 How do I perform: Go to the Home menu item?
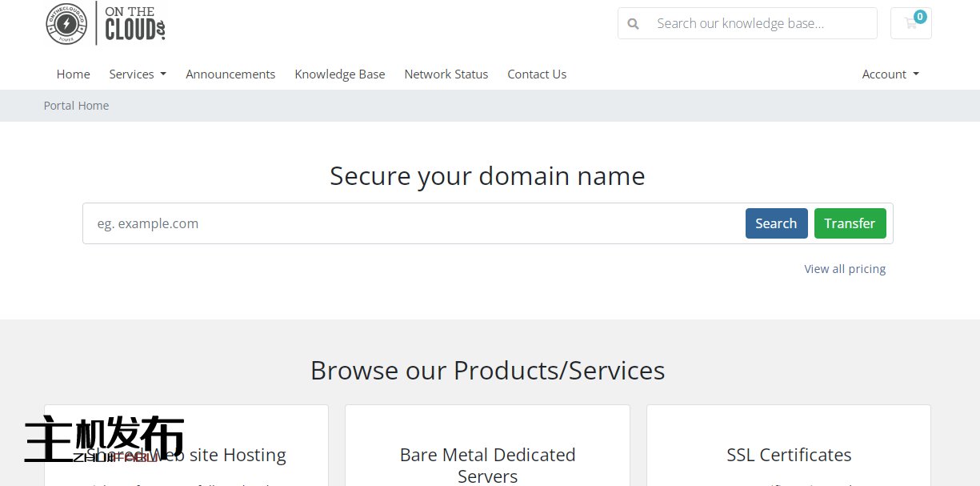tap(73, 74)
